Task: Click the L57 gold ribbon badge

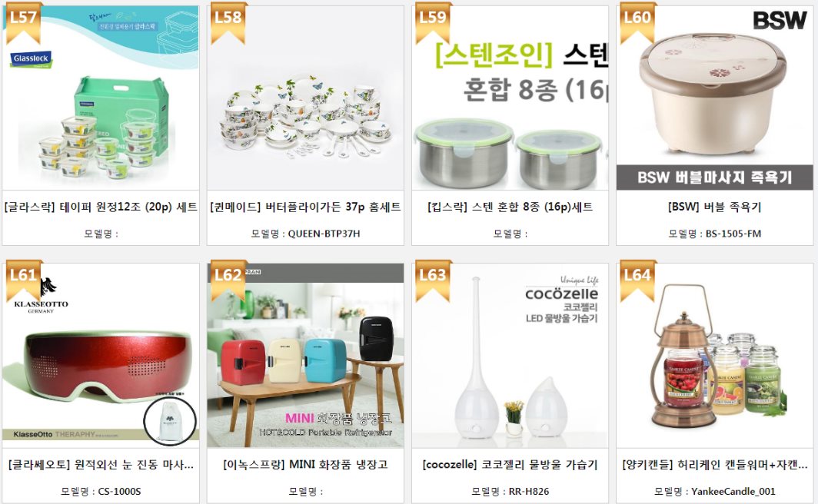Action: (x=23, y=22)
